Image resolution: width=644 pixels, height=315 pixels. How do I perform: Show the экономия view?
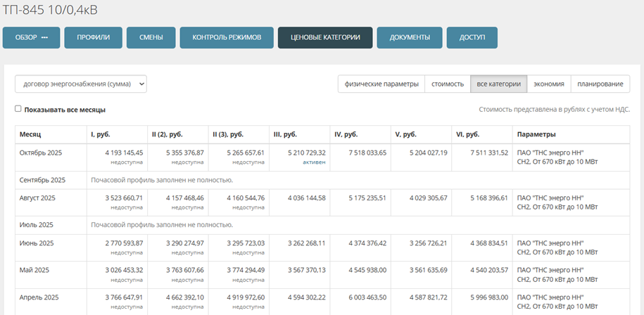548,84
